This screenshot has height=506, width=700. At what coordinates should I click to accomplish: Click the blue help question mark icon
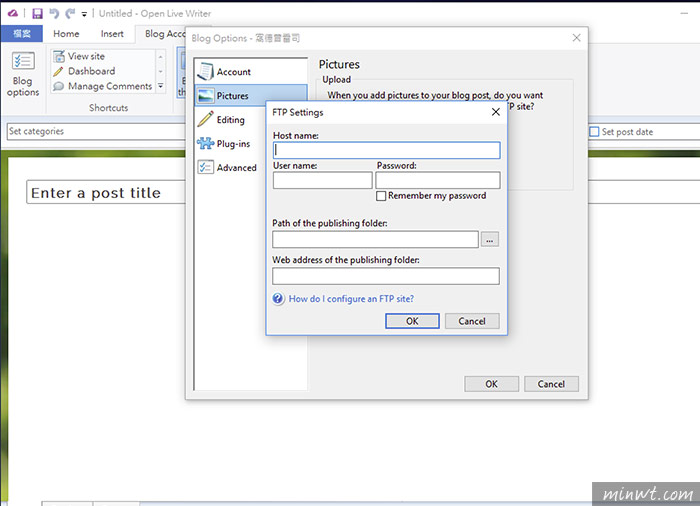[x=278, y=298]
